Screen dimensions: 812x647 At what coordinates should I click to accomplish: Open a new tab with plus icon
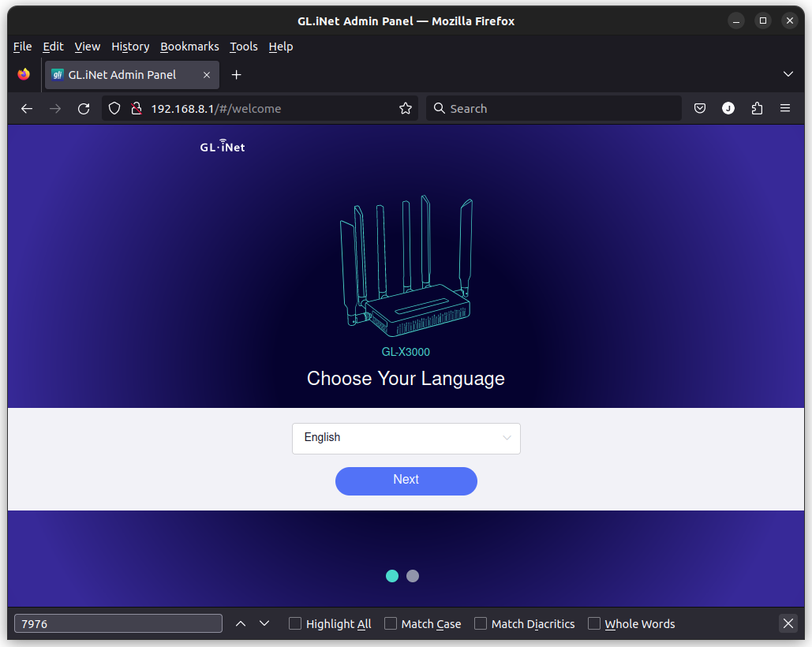point(236,75)
